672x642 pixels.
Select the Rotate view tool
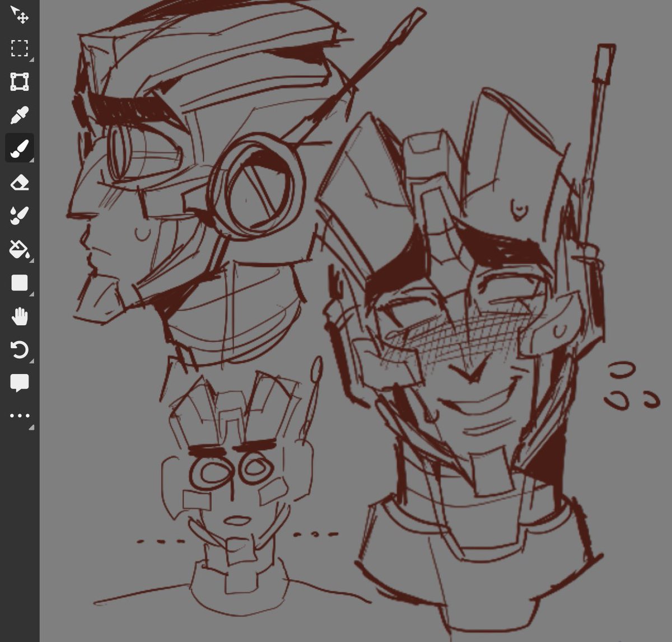click(x=20, y=350)
